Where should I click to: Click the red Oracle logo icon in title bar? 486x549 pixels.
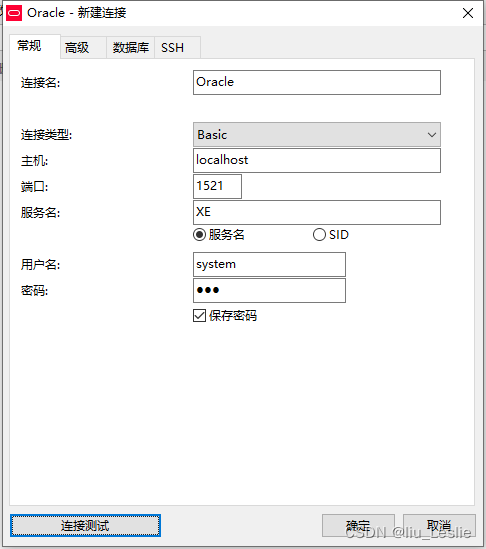point(14,13)
